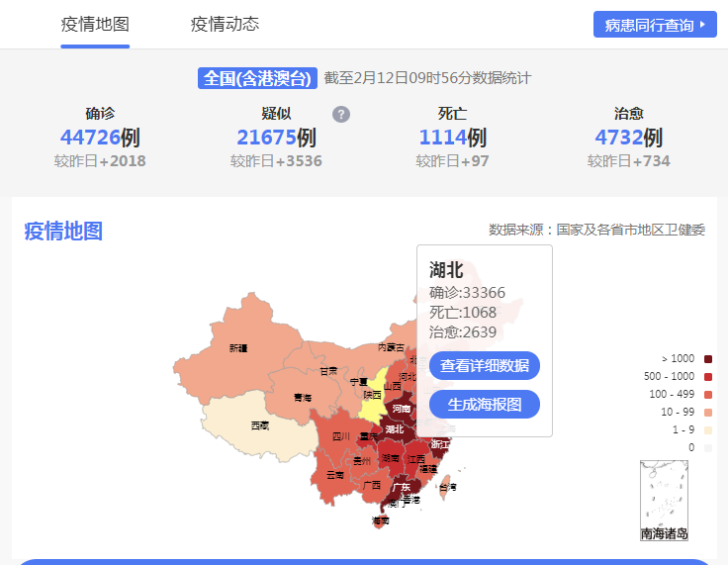
Task: Toggle the '100 - 499' legend range
Action: (708, 394)
